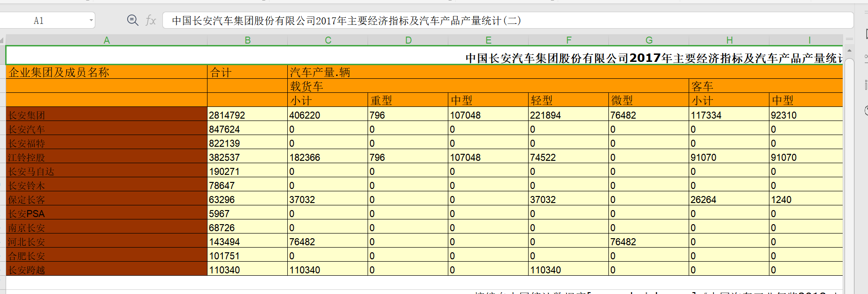The height and width of the screenshot is (294, 868).
Task: Click cell with value 190271
Action: click(247, 171)
